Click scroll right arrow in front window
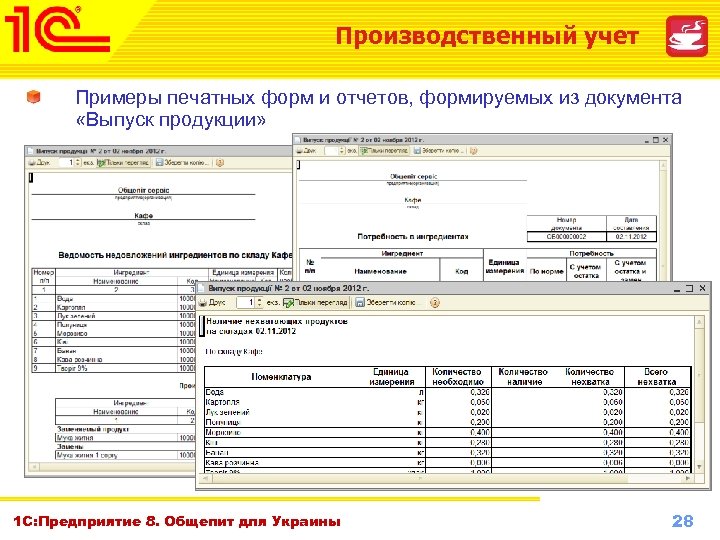The image size is (720, 540). tap(688, 478)
